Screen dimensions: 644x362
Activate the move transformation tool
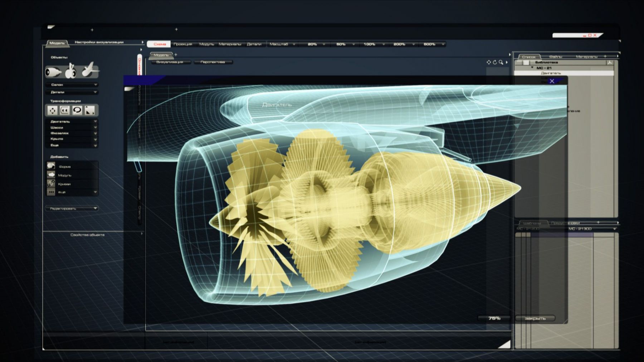(x=53, y=111)
